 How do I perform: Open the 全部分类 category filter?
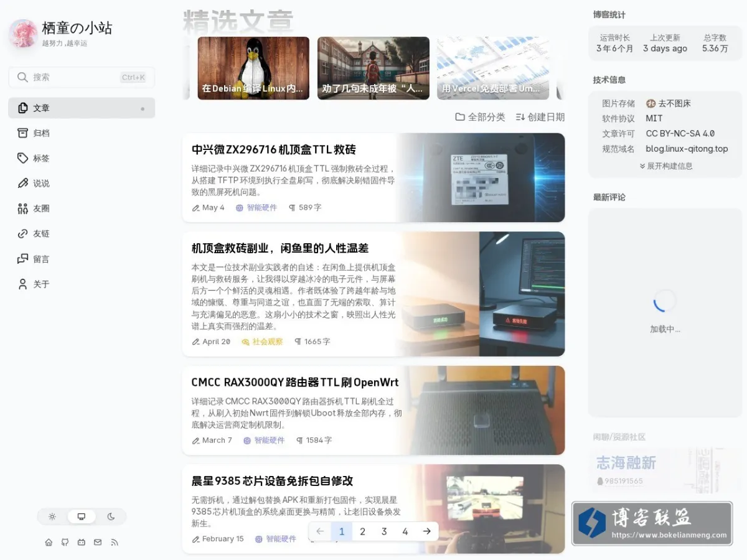tap(480, 117)
